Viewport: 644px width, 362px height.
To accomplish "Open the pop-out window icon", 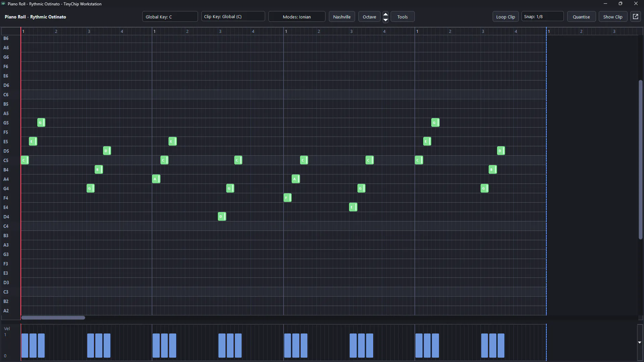I will pyautogui.click(x=635, y=17).
